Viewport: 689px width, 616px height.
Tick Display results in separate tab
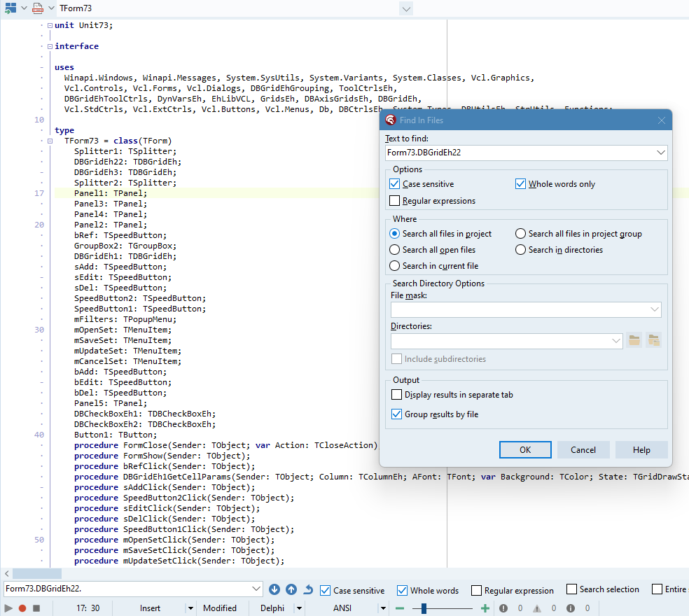397,395
